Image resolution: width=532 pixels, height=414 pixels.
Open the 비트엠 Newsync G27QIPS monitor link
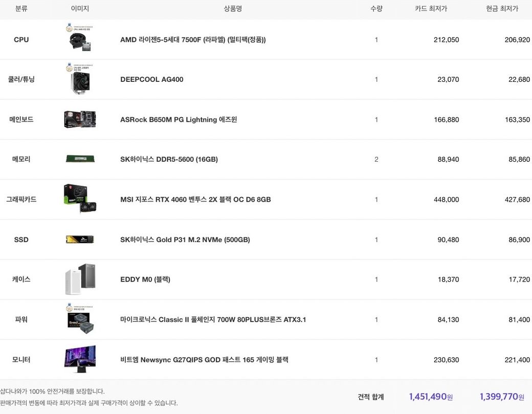(204, 360)
